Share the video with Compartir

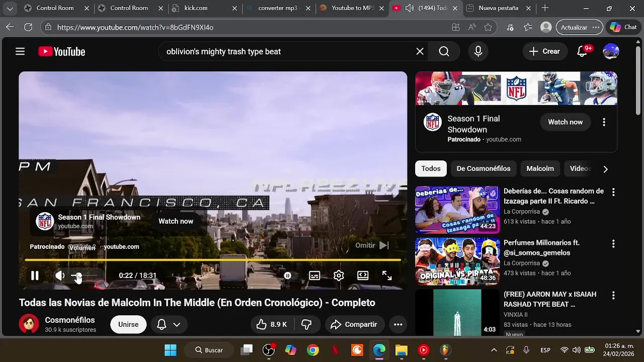pos(354,325)
